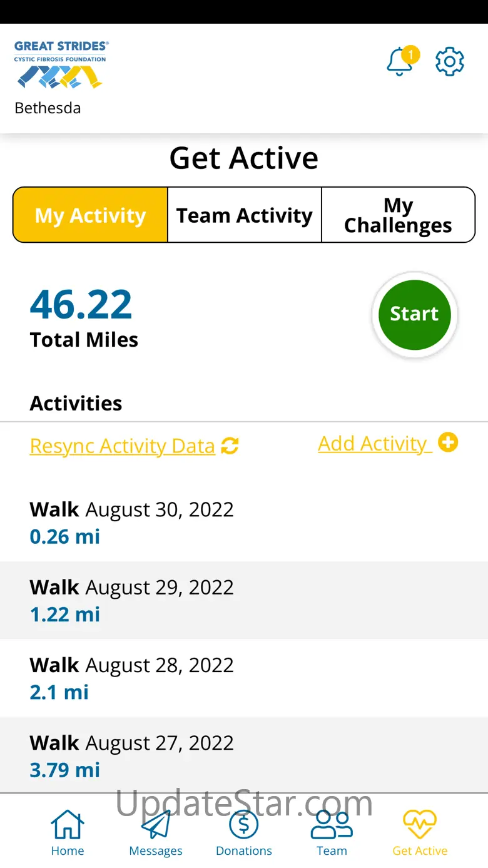
Task: Click the Add Activity link
Action: tap(375, 443)
